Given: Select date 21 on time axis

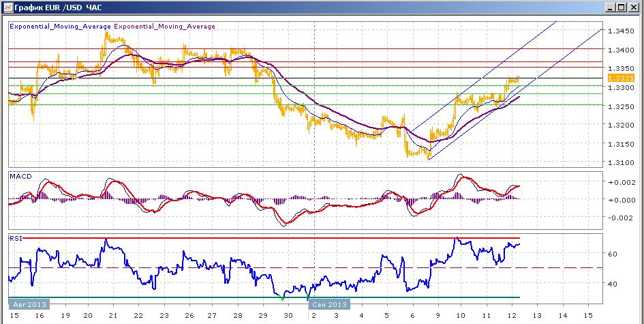Looking at the screenshot, I should [x=113, y=315].
